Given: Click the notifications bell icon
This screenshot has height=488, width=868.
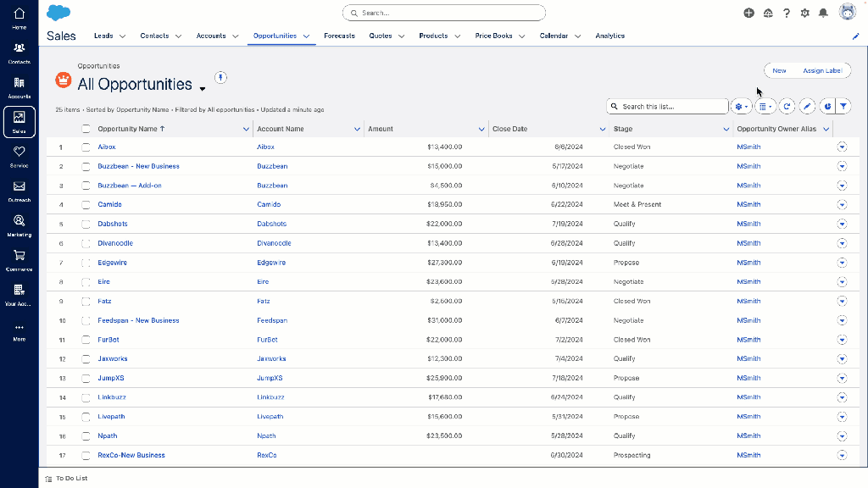Looking at the screenshot, I should point(822,13).
